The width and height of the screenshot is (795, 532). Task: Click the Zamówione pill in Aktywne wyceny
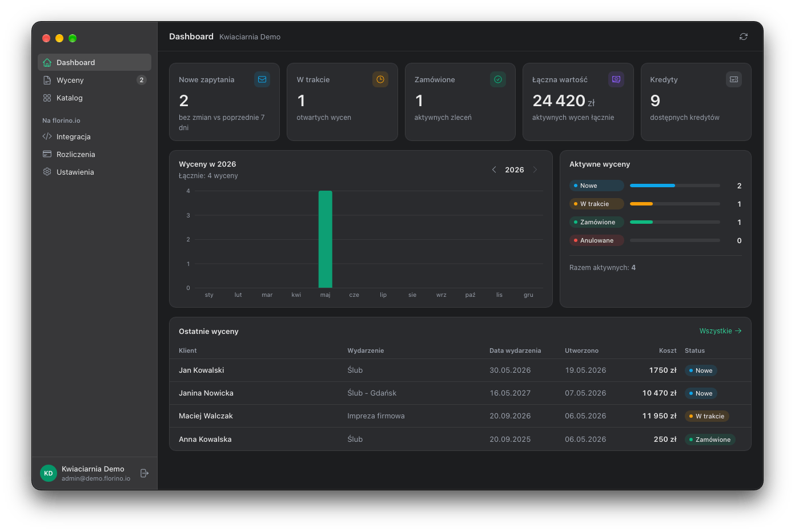tap(597, 222)
